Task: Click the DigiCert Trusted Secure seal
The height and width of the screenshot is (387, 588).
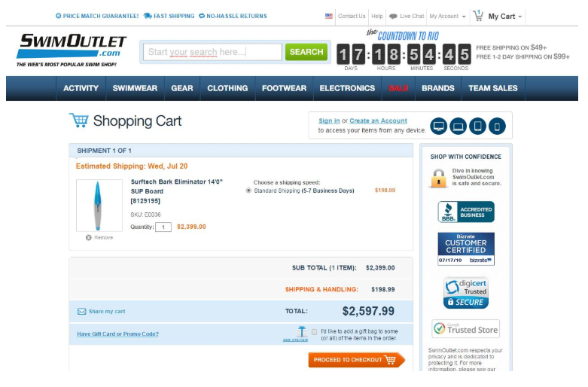Action: (466, 293)
